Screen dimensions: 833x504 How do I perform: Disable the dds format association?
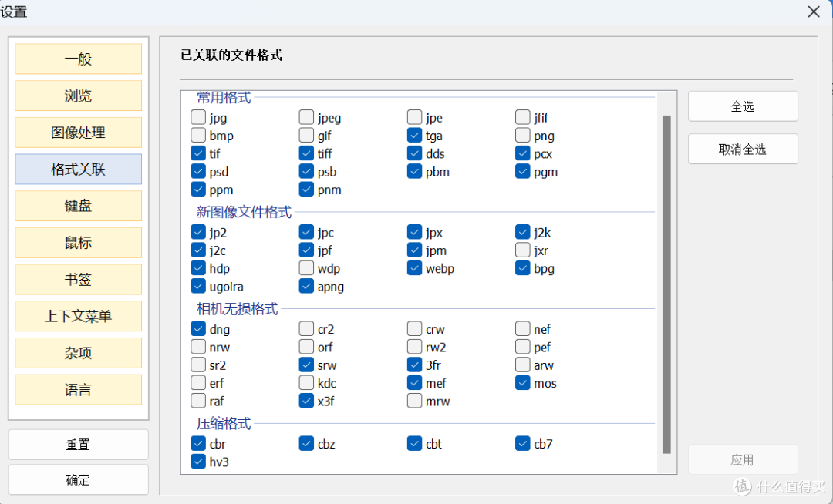click(x=414, y=153)
